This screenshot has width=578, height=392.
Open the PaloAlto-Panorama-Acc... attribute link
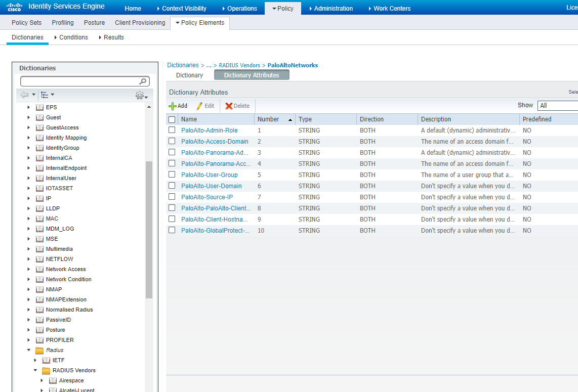tap(216, 163)
